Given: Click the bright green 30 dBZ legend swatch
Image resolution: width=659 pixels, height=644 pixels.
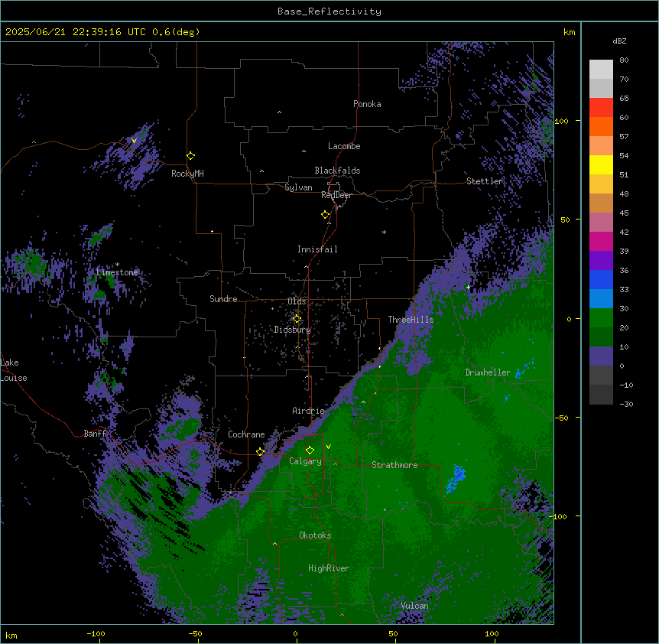Looking at the screenshot, I should [x=601, y=318].
